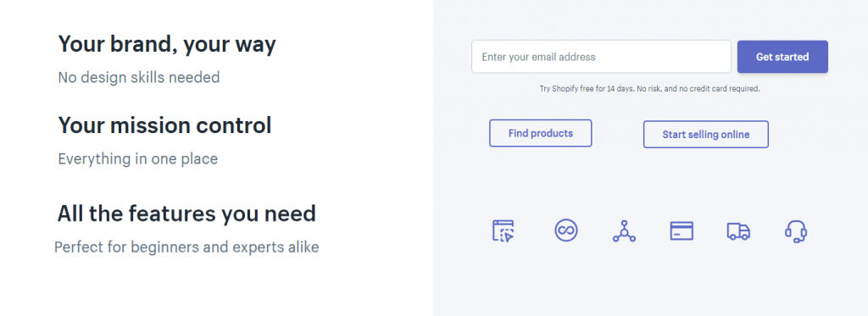Screen dimensions: 868x316
Task: Select the delivery truck shipping icon
Action: coord(738,231)
